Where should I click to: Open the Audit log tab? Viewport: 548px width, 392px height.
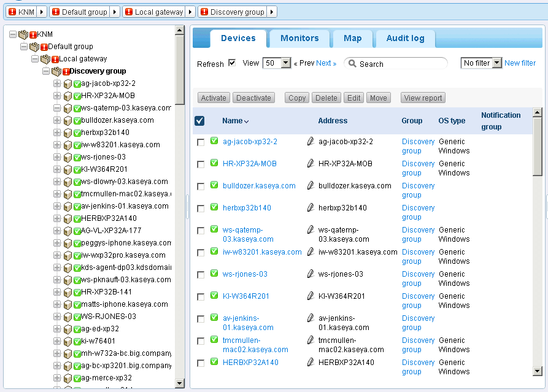(405, 38)
